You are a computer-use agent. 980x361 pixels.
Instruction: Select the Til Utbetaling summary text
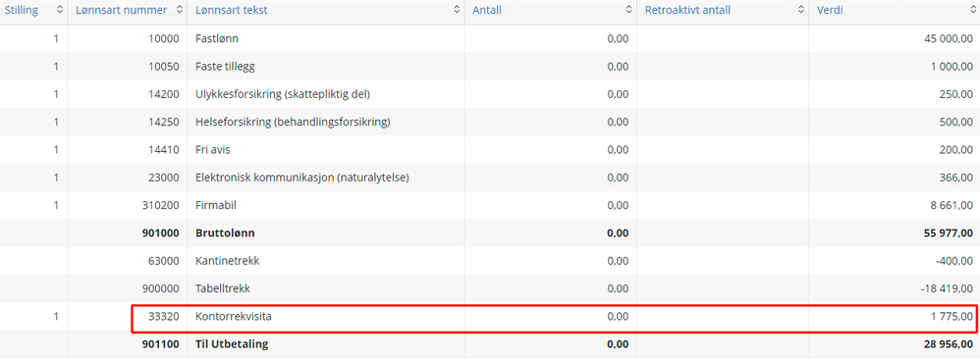[232, 343]
